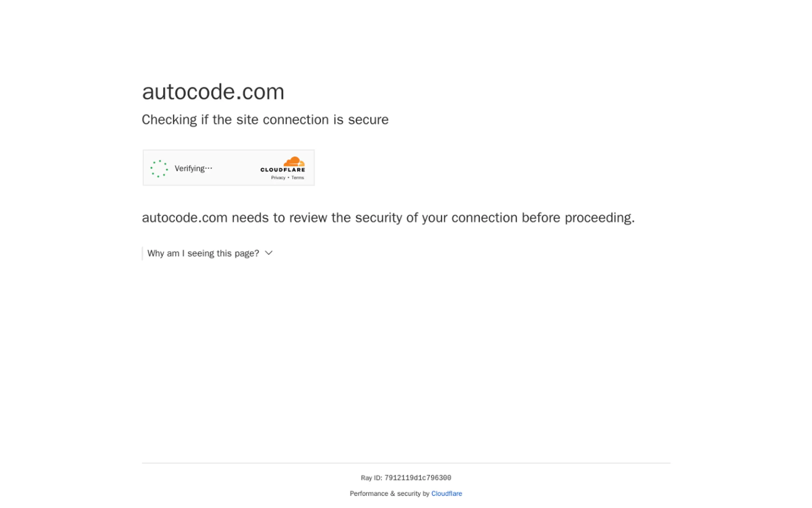The width and height of the screenshot is (812, 508).
Task: Click the empty middle of the verification widget
Action: click(x=235, y=168)
